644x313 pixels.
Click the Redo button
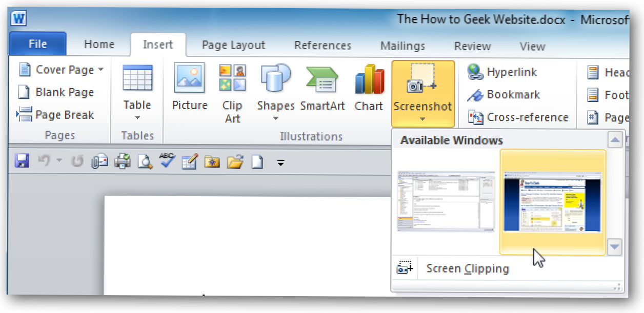77,162
